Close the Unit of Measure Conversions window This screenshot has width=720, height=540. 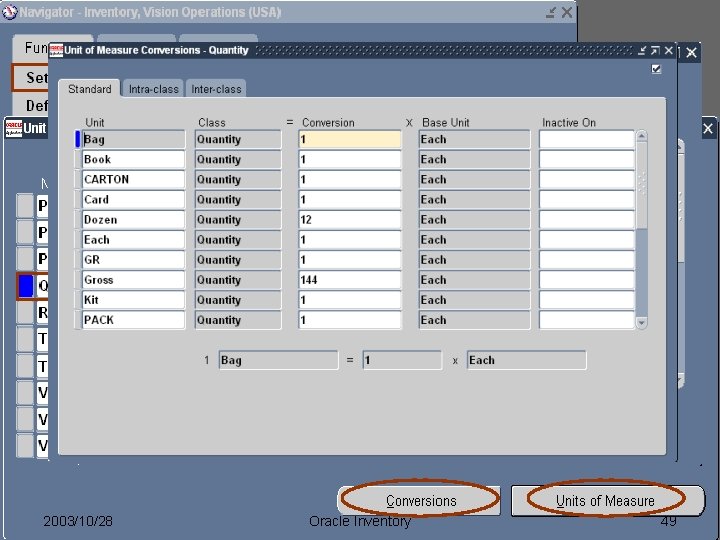(x=669, y=51)
